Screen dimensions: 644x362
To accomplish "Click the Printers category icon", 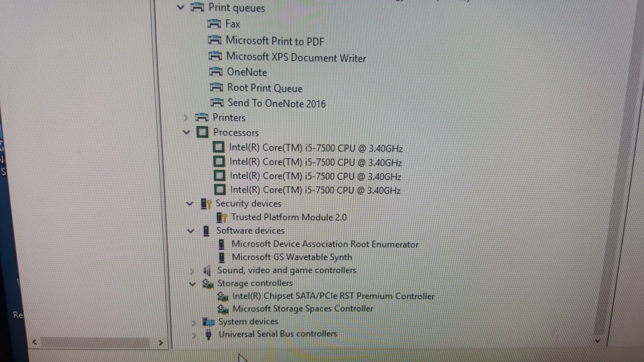I will [x=202, y=117].
